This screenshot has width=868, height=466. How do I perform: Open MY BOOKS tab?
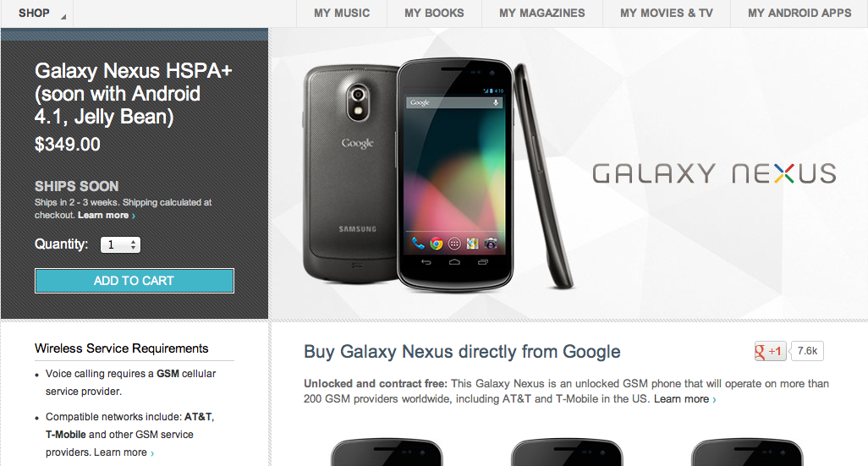[434, 14]
